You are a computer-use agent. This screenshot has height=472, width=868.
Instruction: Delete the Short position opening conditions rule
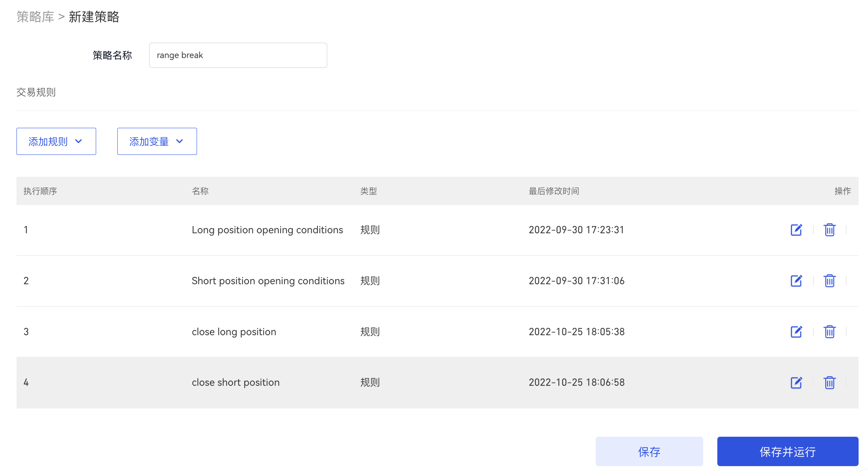(x=830, y=281)
